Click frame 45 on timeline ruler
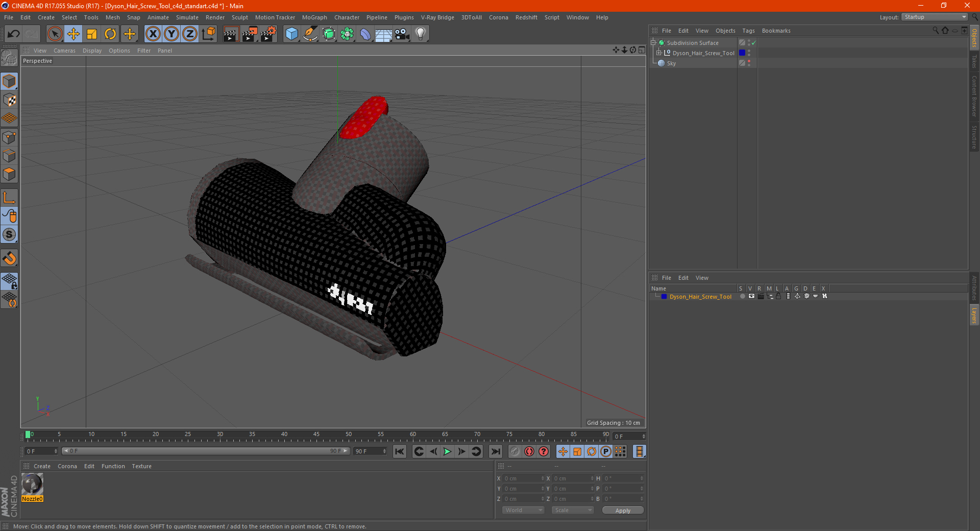Viewport: 980px width, 531px height. tap(316, 435)
